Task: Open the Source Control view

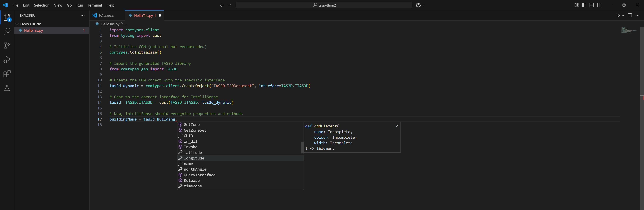Action: [x=7, y=45]
